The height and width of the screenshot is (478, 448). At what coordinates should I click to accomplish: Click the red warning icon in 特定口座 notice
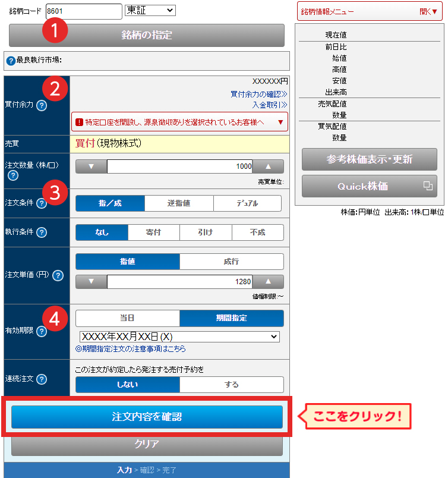click(x=79, y=122)
